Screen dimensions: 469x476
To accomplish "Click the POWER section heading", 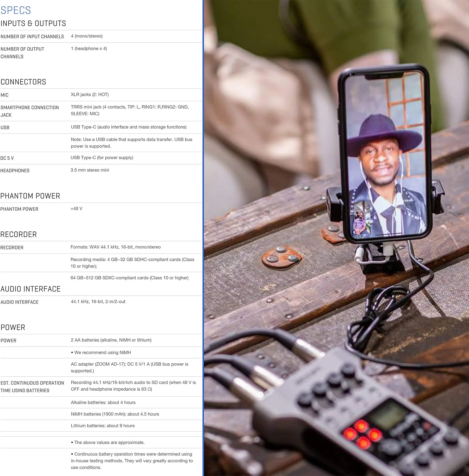I will [x=13, y=327].
